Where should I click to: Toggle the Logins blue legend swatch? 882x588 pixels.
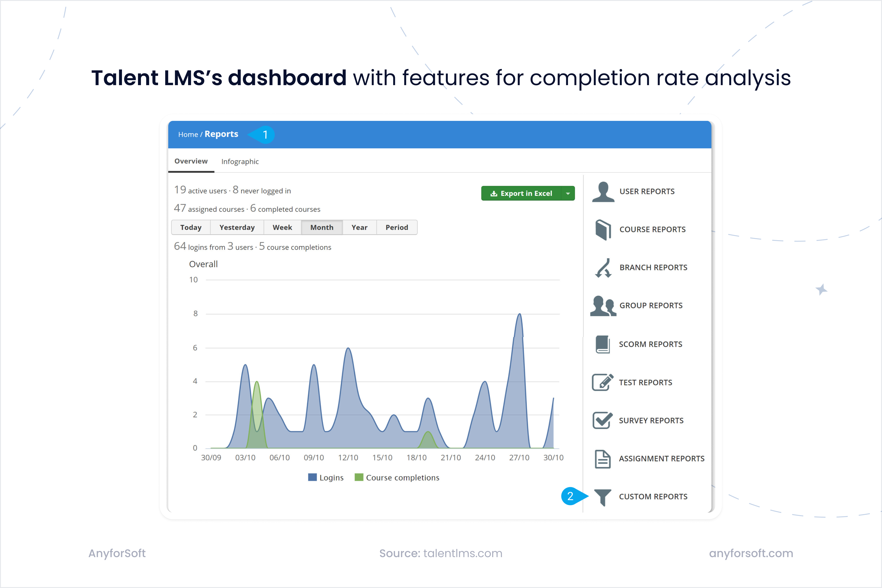[x=312, y=477]
